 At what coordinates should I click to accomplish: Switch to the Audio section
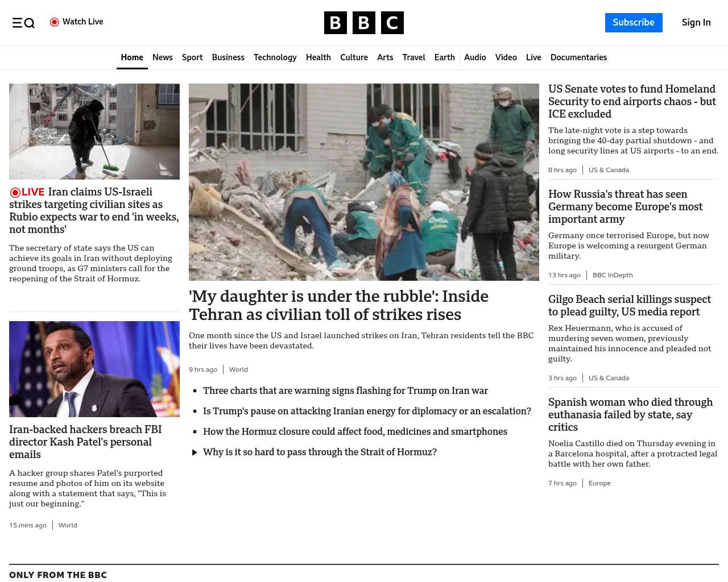(475, 57)
